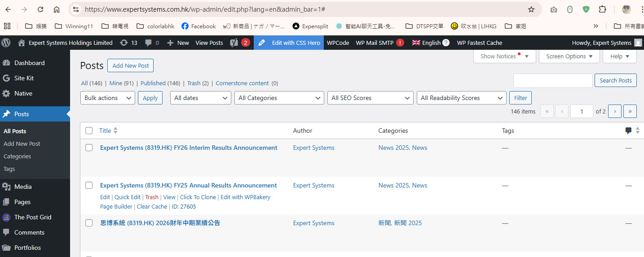Click the Add New Post button
644x257 pixels.
point(130,65)
